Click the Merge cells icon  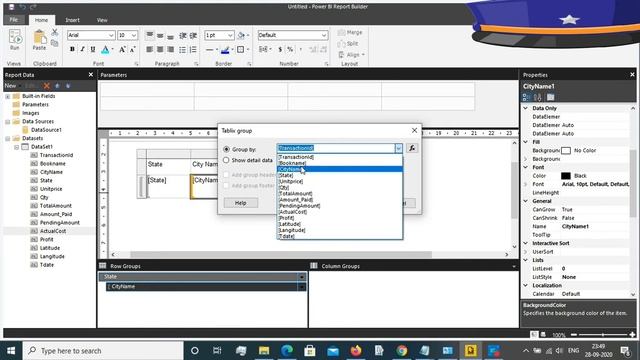[x=350, y=32]
